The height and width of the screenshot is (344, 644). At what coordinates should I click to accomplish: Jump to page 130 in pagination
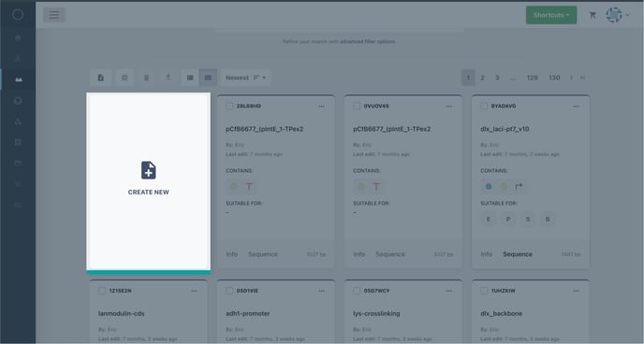pos(554,78)
